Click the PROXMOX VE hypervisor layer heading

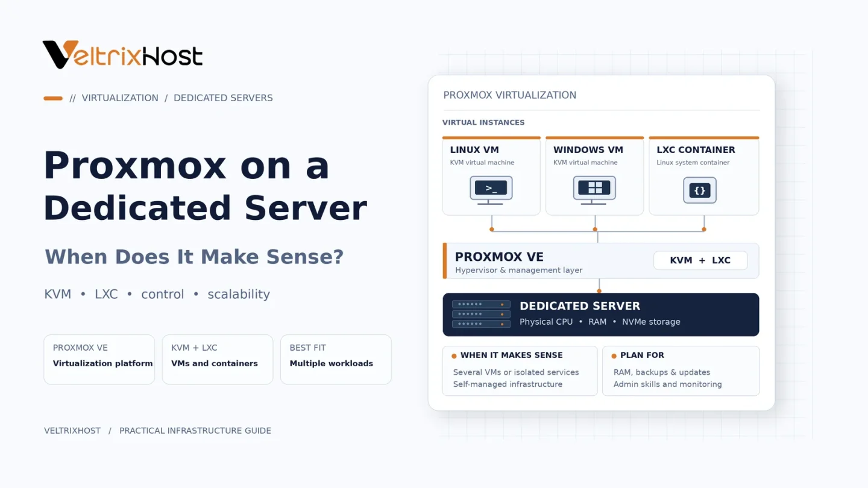[x=499, y=257]
